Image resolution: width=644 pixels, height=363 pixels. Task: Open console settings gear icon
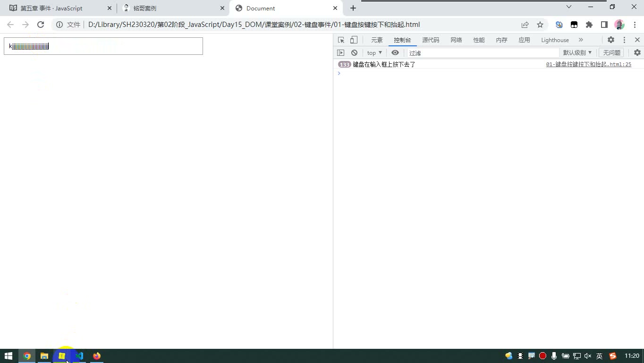tap(637, 53)
